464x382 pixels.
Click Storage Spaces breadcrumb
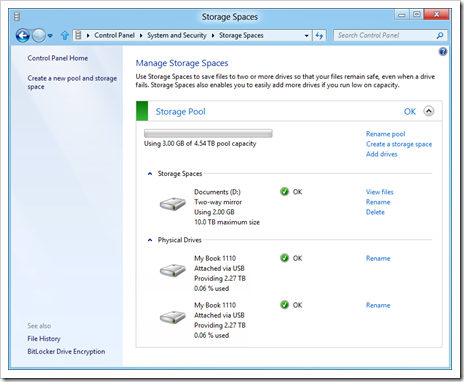tap(241, 35)
